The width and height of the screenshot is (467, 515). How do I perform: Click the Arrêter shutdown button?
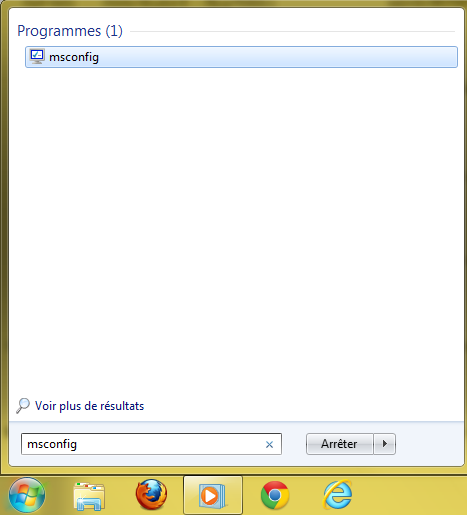point(339,444)
